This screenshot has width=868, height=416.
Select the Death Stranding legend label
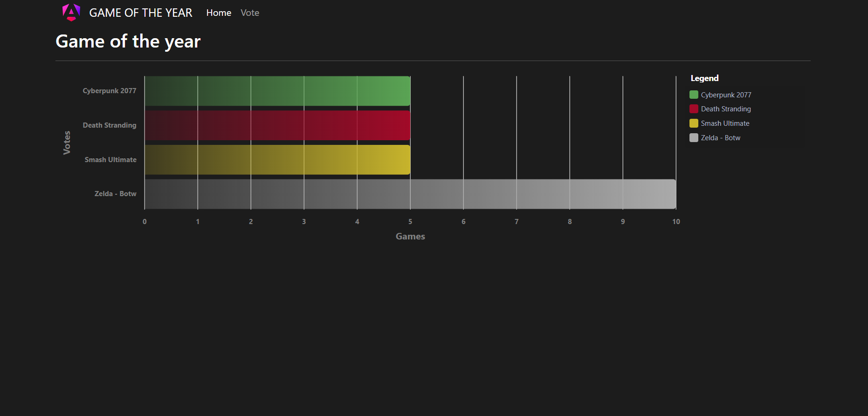(726, 109)
